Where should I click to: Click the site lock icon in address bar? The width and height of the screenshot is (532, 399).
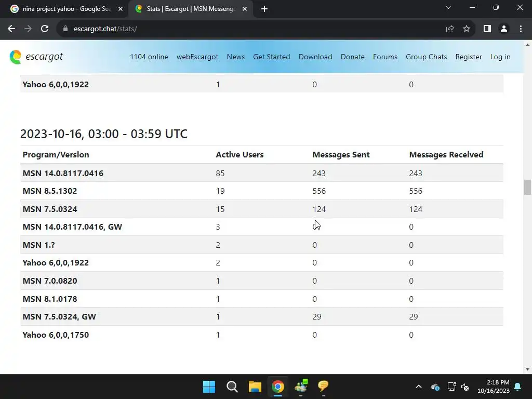coord(65,29)
